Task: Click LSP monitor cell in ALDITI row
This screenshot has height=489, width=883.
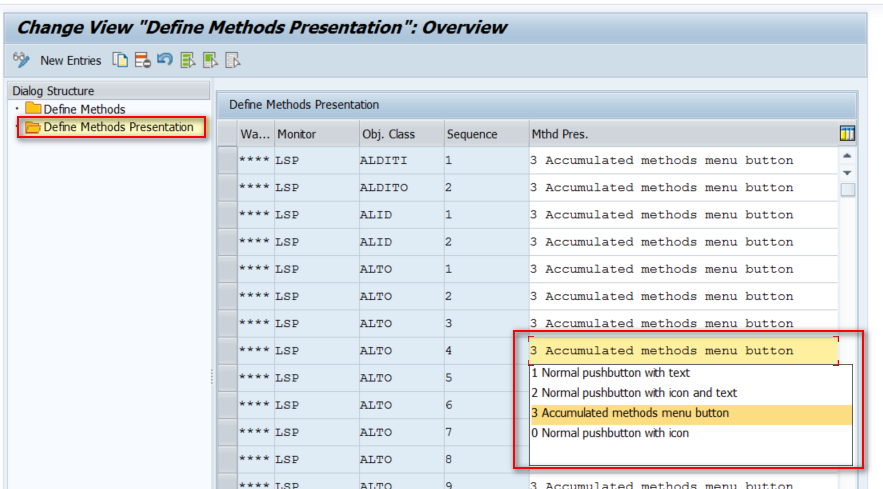Action: coord(316,161)
